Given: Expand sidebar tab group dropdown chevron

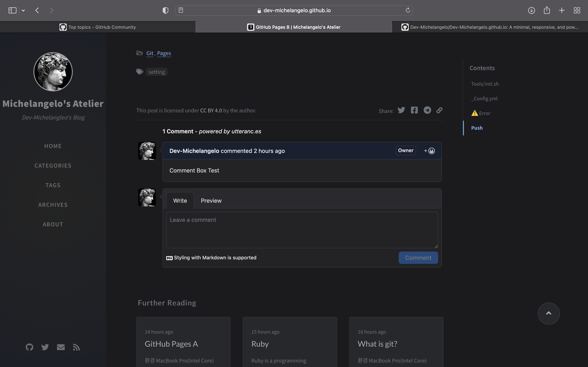Looking at the screenshot, I should pyautogui.click(x=23, y=10).
